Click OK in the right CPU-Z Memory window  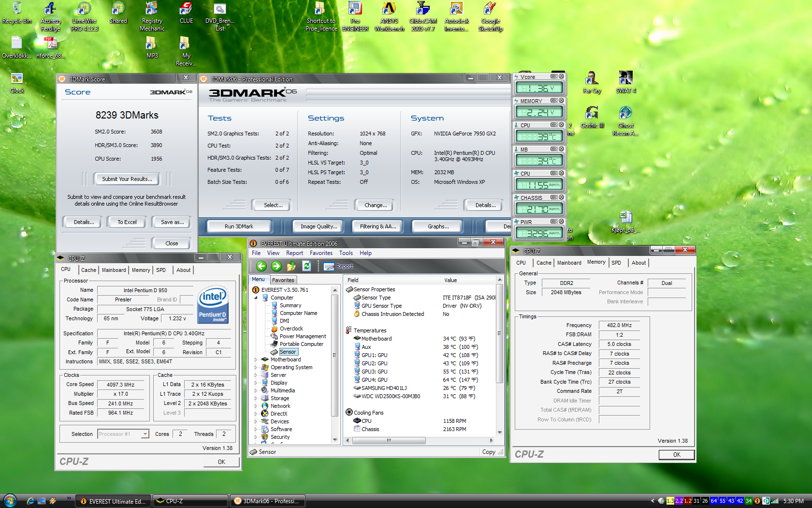(677, 455)
